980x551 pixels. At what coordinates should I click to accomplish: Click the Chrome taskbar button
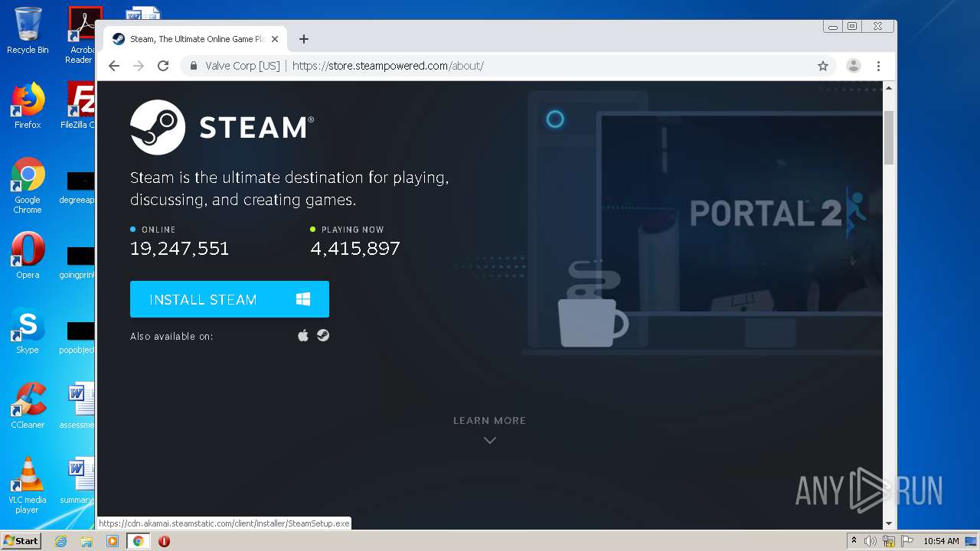[x=138, y=541]
